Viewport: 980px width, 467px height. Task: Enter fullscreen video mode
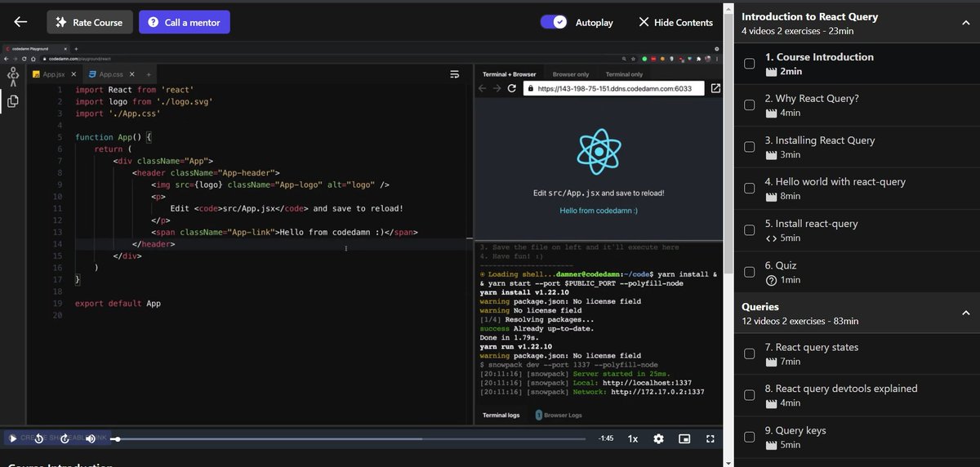[x=710, y=438]
